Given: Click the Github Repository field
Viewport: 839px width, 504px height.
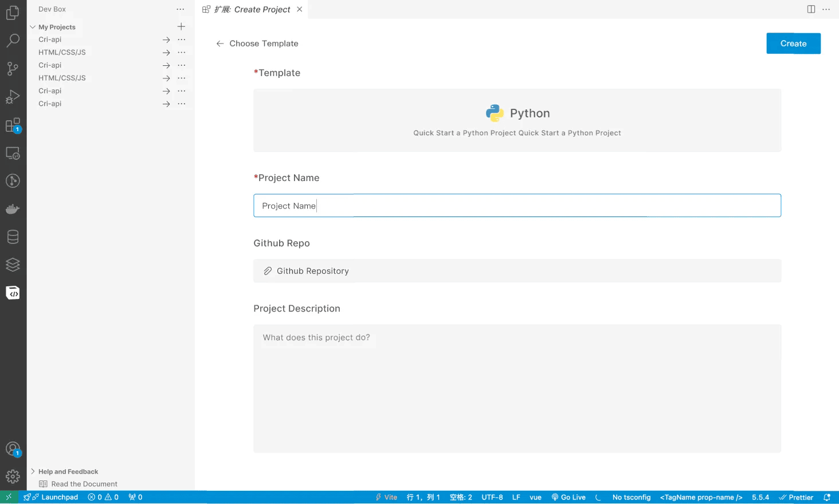Looking at the screenshot, I should (517, 271).
